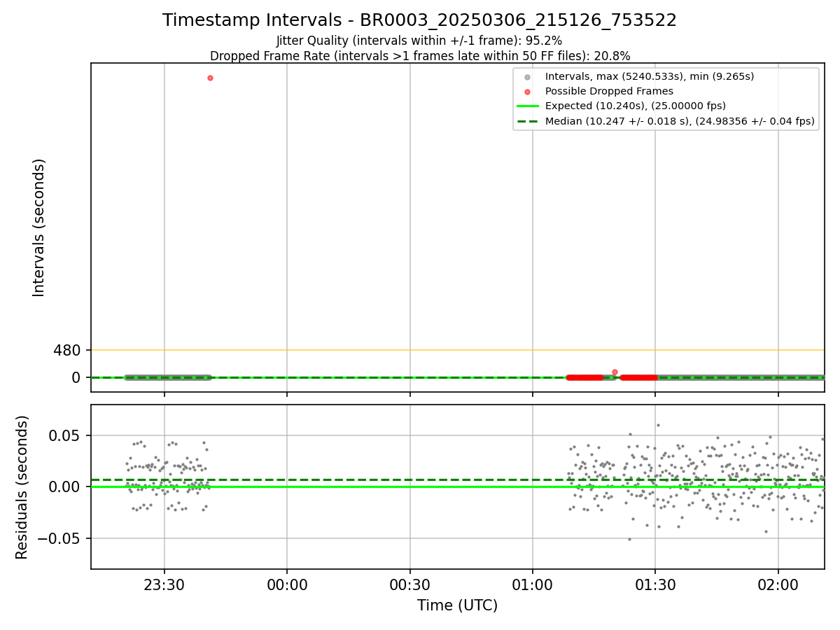Screen dimensions: 840x630
Task: Click the dashed green line sample in the legend
Action: coord(528,121)
